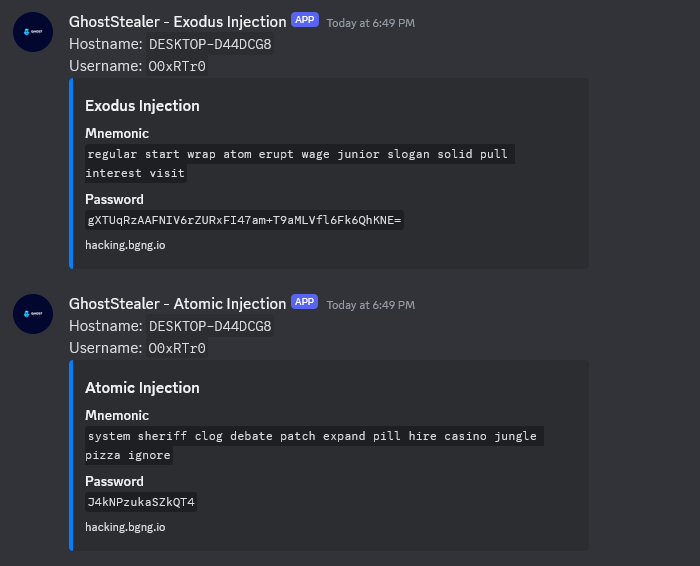Click the Exodus Injection embed title

point(142,106)
